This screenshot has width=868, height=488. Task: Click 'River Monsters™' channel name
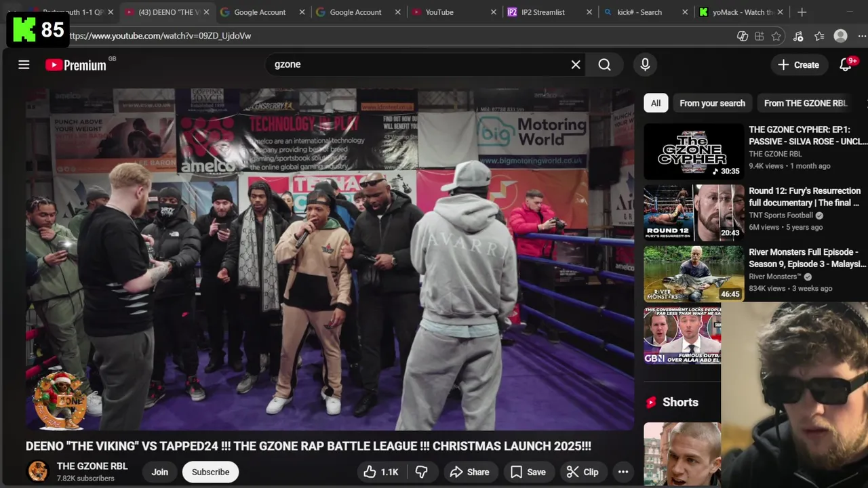[x=775, y=277]
